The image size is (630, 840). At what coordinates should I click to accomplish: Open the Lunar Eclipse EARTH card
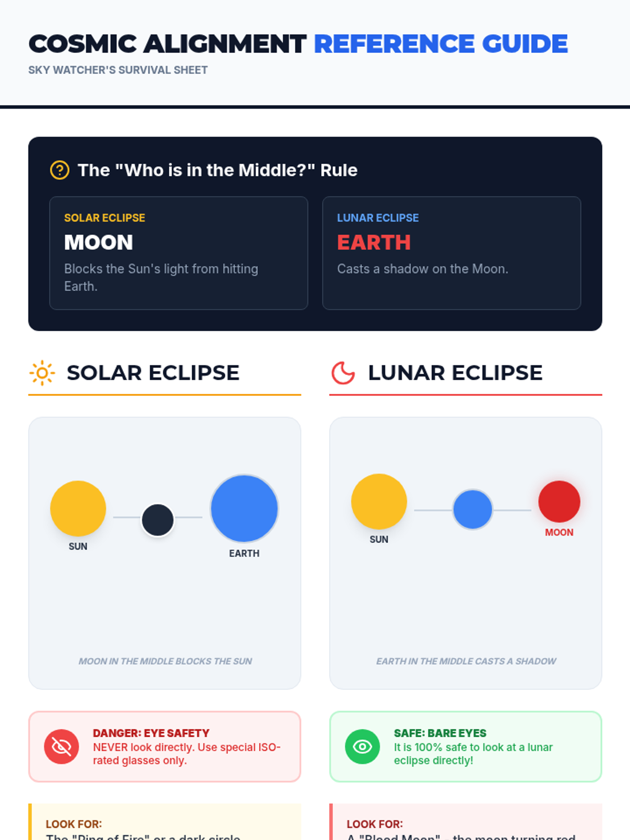point(451,253)
